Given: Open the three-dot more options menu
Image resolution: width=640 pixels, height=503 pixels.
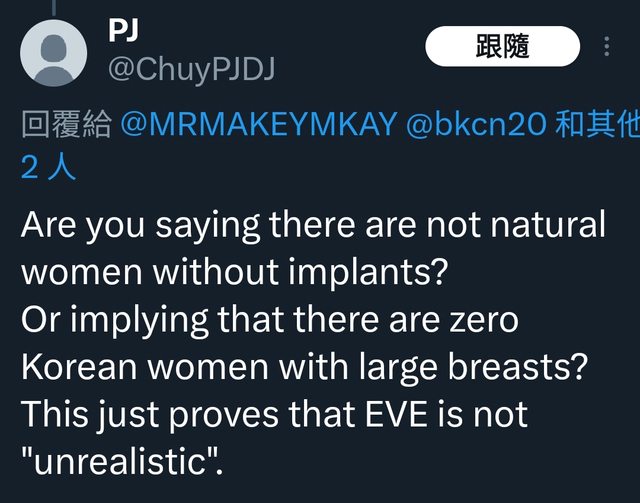Looking at the screenshot, I should [607, 47].
